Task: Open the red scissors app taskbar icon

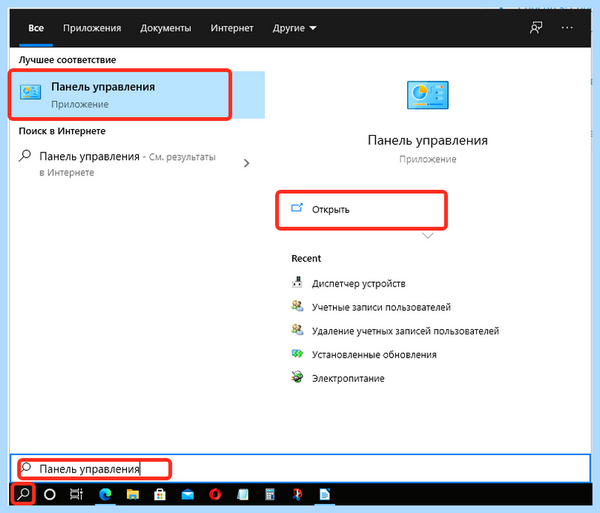Action: coord(297,494)
